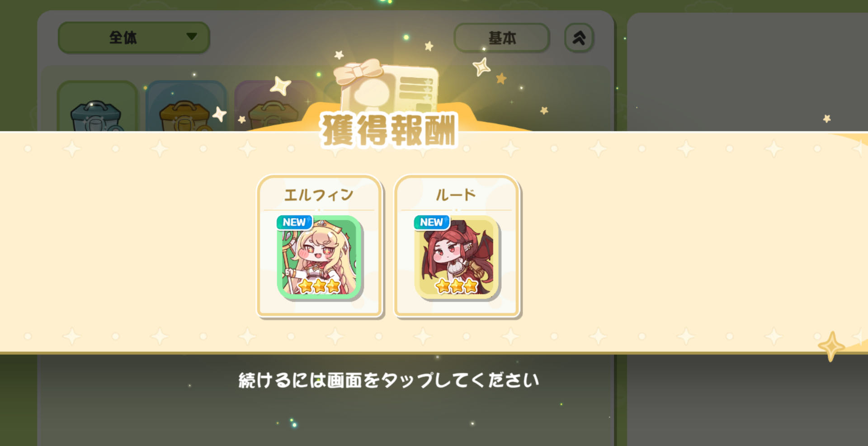
Task: Click the gold sparkle banner corner ornament
Action: [831, 346]
